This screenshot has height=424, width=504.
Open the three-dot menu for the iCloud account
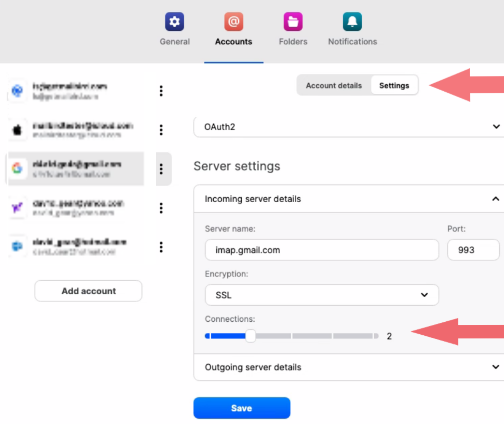(x=161, y=130)
